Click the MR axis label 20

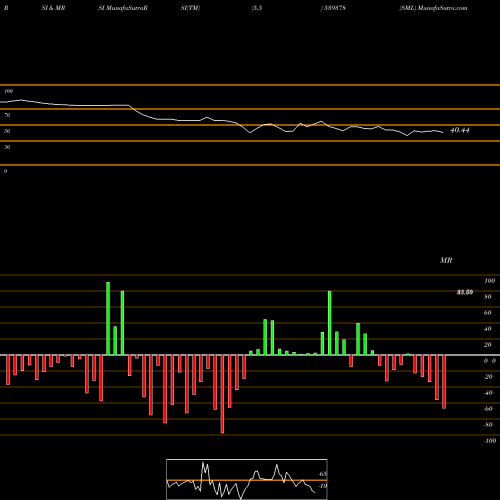pyautogui.click(x=487, y=345)
